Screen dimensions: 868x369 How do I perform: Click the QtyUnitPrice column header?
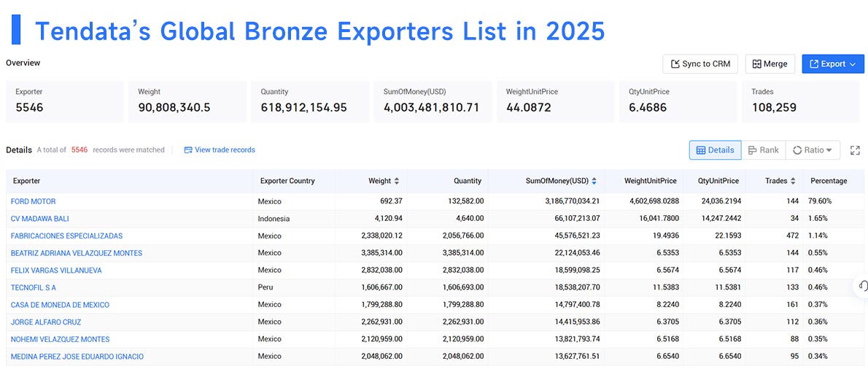pos(718,181)
